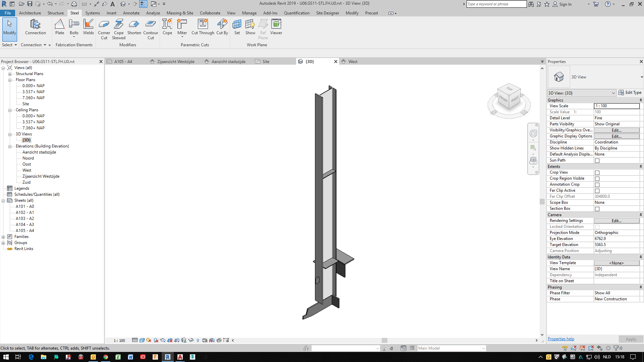Open the Main Model design options dropdown
The width and height of the screenshot is (644, 362).
(x=483, y=348)
